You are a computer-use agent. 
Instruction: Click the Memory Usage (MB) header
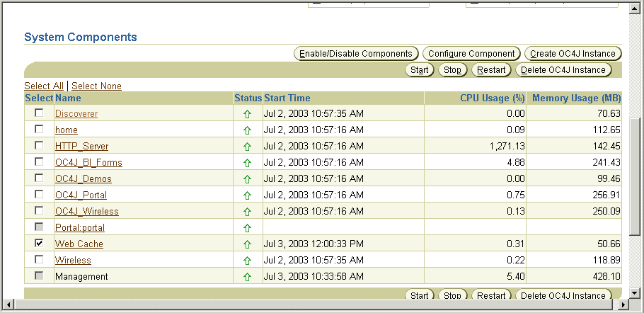coord(577,98)
